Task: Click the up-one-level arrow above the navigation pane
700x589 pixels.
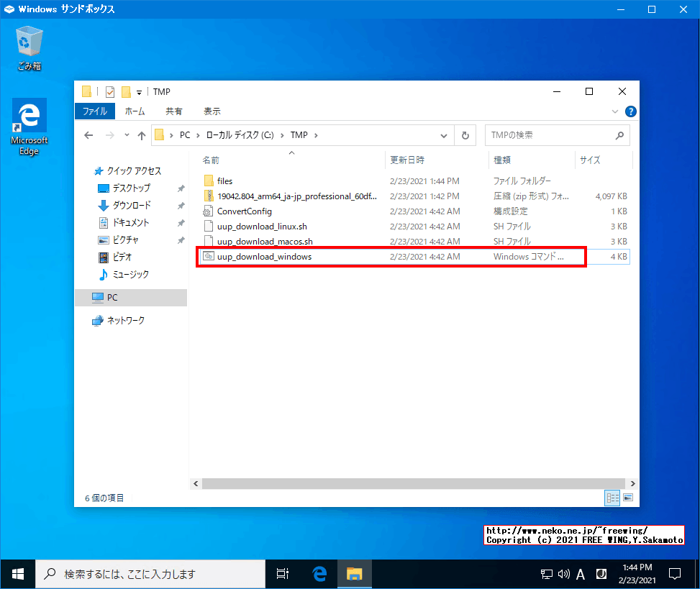Action: (x=141, y=134)
